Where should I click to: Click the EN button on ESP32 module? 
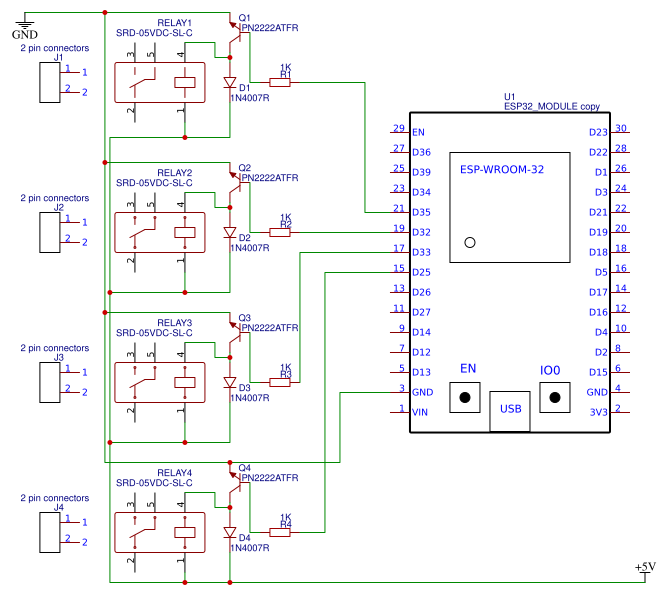(465, 398)
